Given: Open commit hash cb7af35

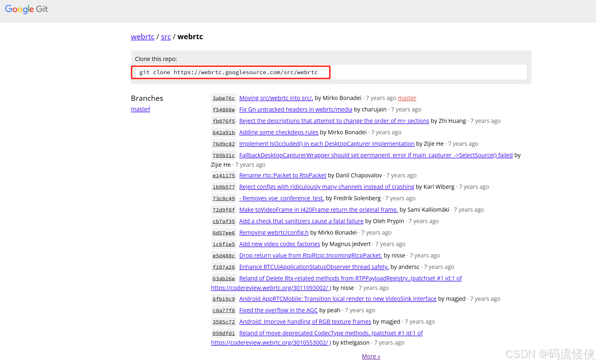Looking at the screenshot, I should click(x=224, y=221).
